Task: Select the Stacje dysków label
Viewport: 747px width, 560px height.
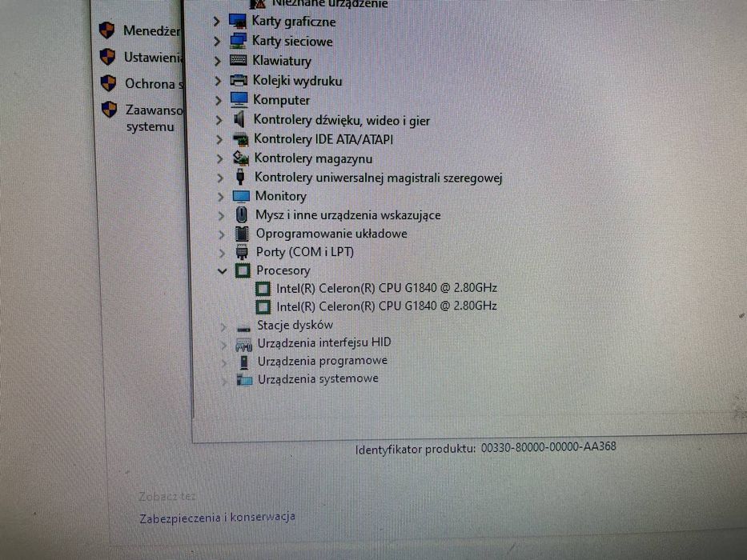Action: pos(295,326)
